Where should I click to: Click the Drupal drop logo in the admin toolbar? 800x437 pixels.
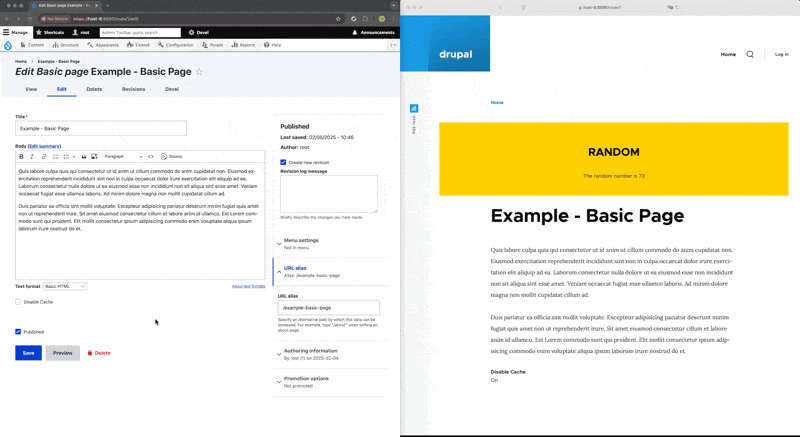pyautogui.click(x=8, y=45)
